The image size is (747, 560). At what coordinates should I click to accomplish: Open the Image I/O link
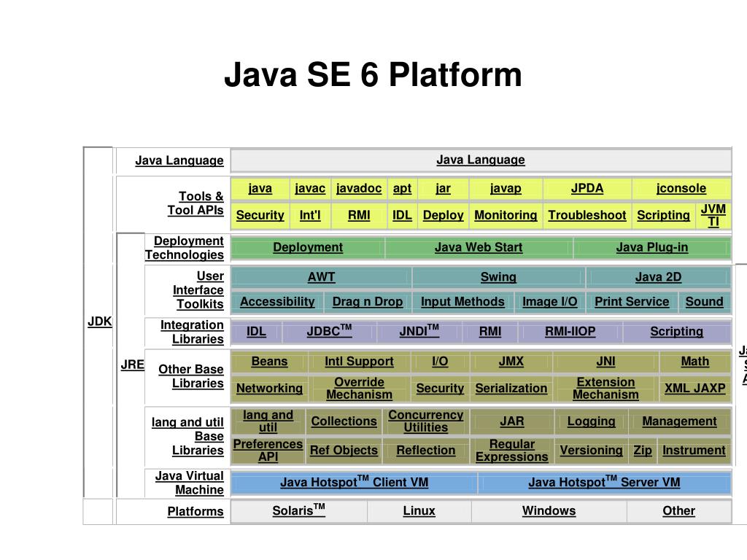point(550,302)
